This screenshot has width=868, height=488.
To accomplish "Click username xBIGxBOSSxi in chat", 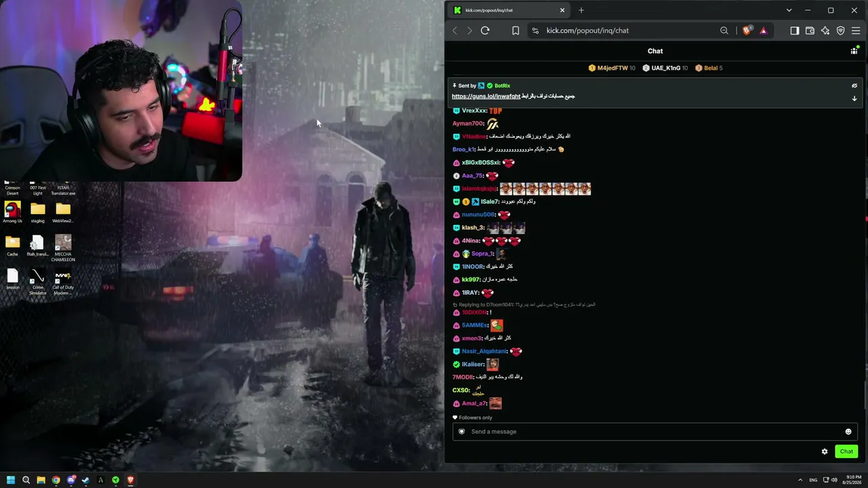I will 481,163.
